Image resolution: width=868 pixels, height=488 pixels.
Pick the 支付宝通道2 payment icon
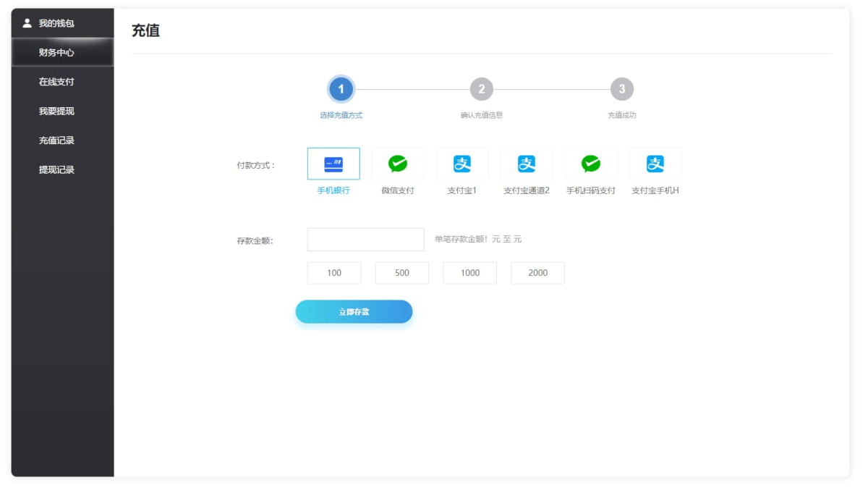coord(527,164)
